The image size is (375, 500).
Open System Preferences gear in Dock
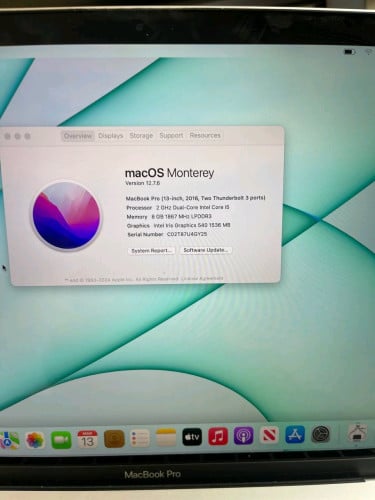click(x=321, y=434)
